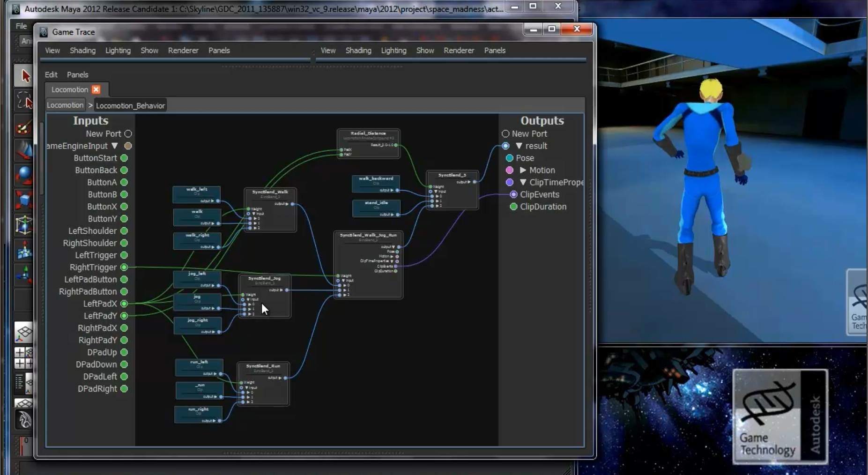The image size is (868, 475).
Task: Click the single perspective layout icon
Action: (x=24, y=332)
